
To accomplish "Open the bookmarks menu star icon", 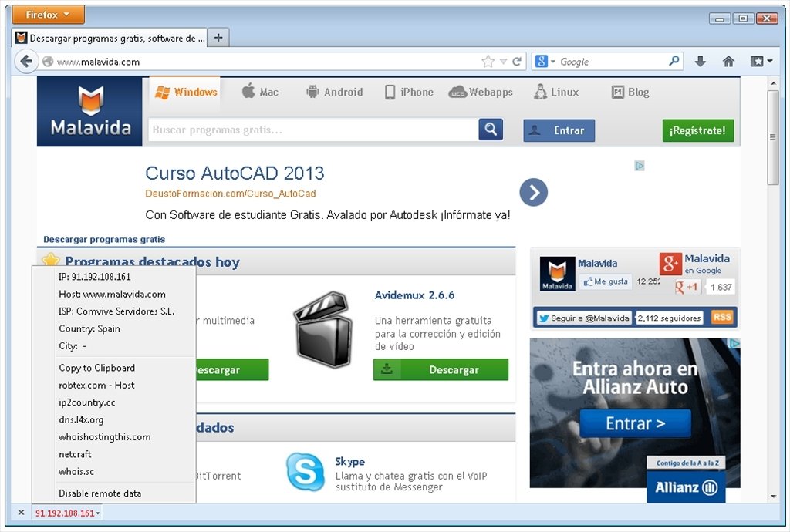I will pyautogui.click(x=757, y=62).
